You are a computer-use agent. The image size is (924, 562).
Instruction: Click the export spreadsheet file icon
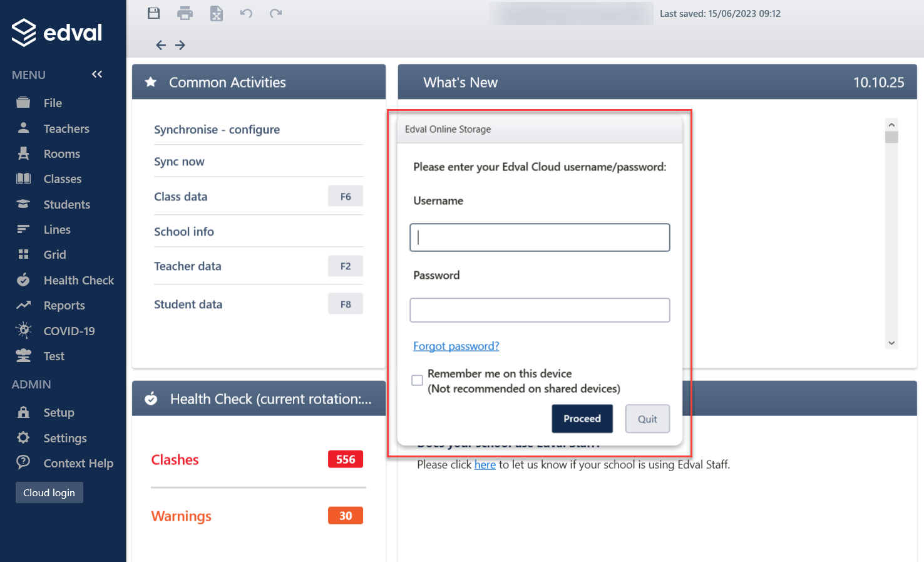(x=217, y=13)
